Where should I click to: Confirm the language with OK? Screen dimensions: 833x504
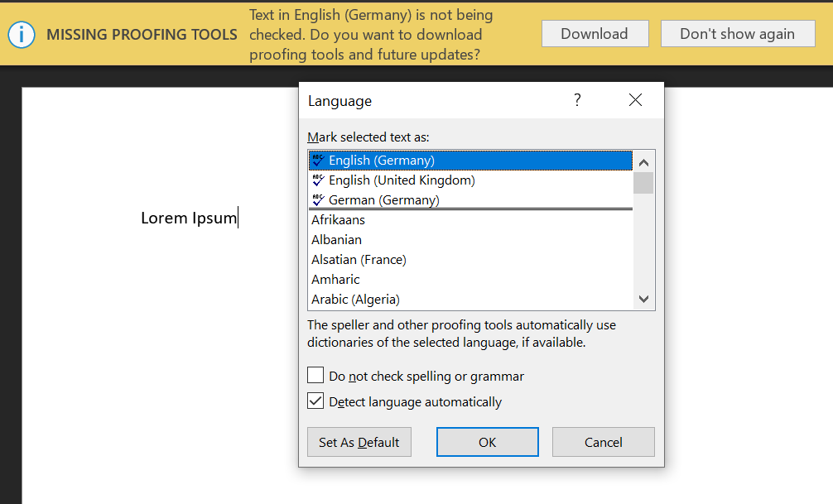click(488, 442)
